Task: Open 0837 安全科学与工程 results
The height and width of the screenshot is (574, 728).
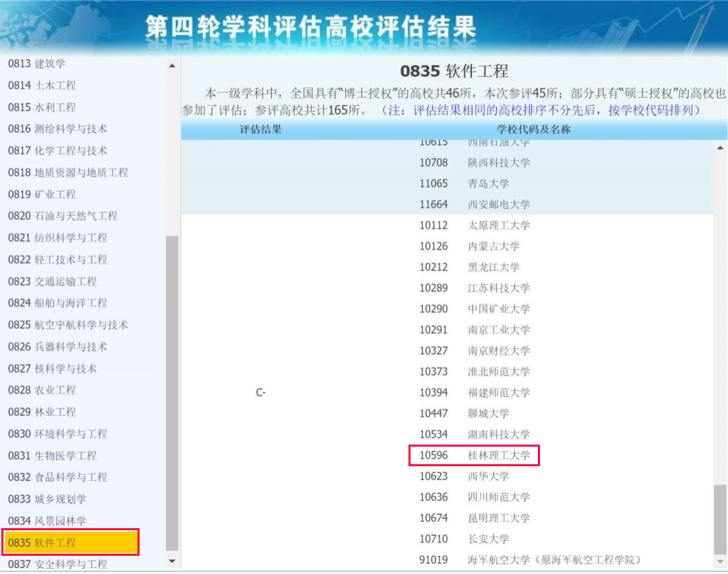Action: [57, 564]
